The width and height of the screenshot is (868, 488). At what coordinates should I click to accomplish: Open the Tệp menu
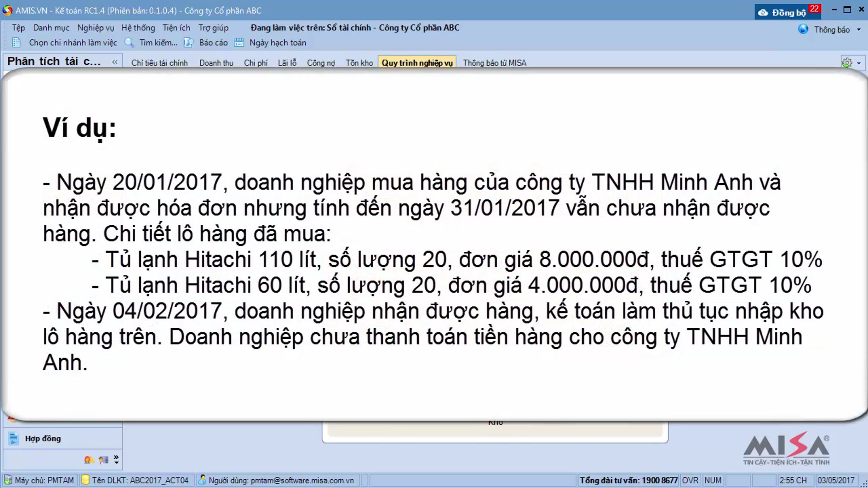pyautogui.click(x=18, y=28)
